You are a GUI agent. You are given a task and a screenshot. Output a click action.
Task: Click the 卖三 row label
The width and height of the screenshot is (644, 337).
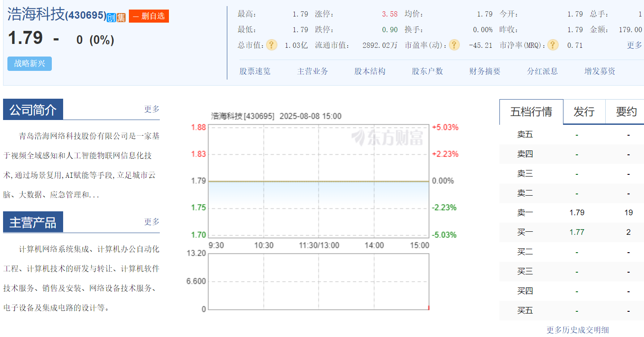[525, 174]
